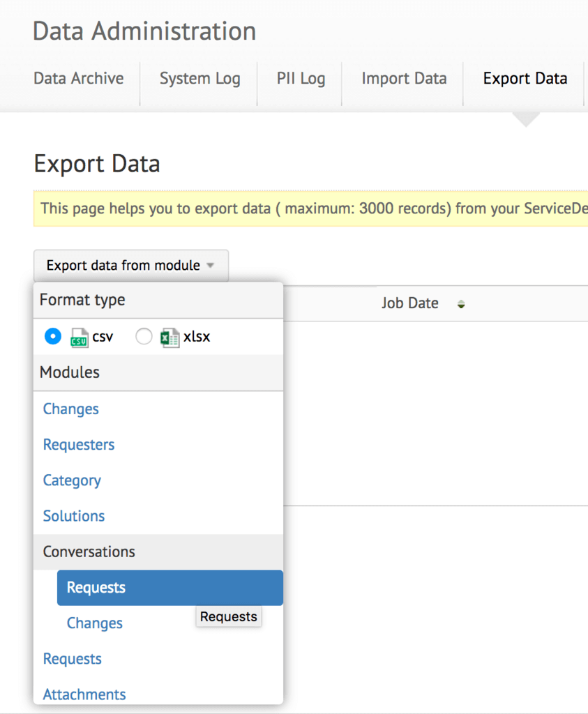
Task: Select the Export Data tab
Action: point(525,79)
